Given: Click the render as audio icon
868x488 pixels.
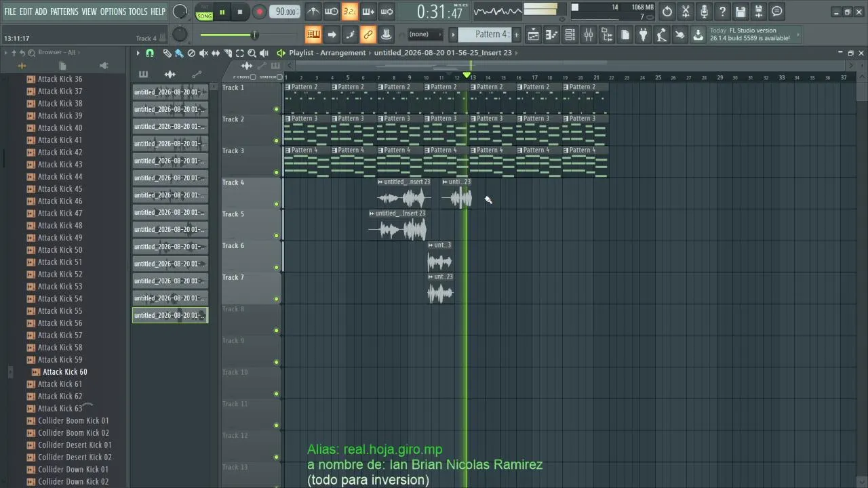Looking at the screenshot, I should click(x=759, y=12).
